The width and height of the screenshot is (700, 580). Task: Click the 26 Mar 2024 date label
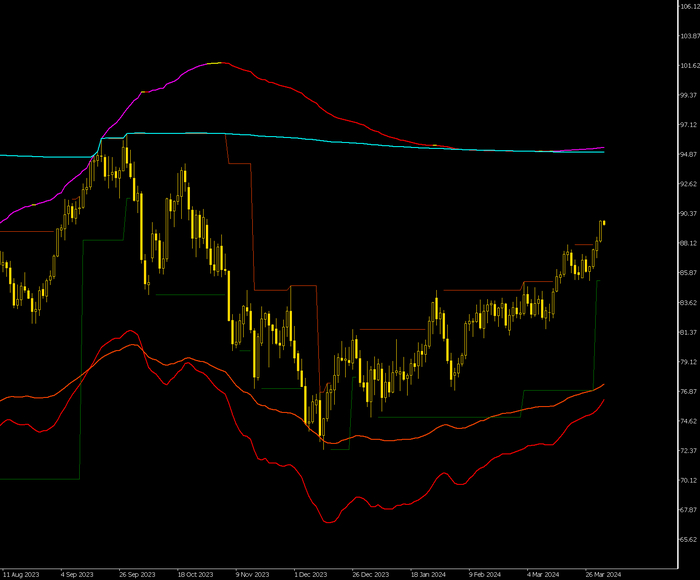[603, 575]
